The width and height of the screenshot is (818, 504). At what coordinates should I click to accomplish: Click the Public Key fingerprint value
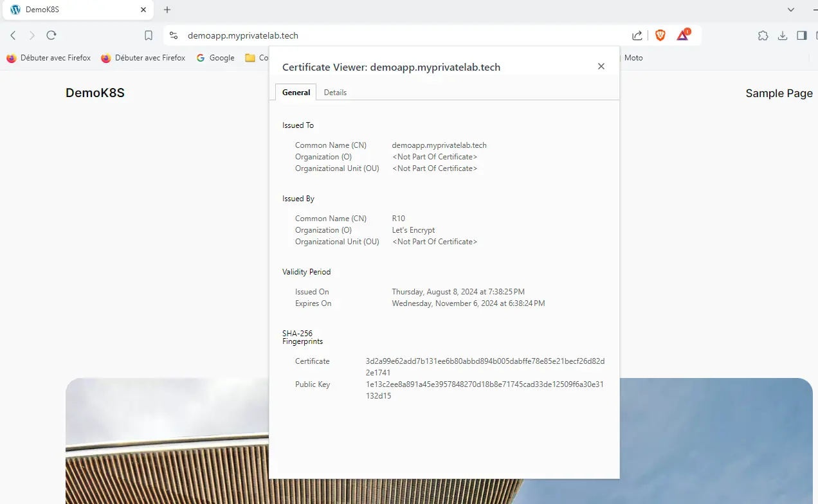tap(485, 390)
